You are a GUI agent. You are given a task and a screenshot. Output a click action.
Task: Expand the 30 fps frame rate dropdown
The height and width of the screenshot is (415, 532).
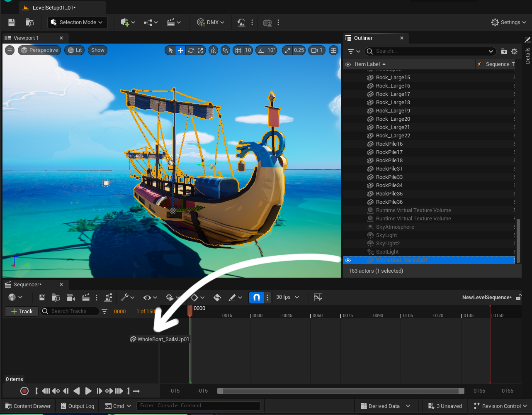pyautogui.click(x=288, y=298)
